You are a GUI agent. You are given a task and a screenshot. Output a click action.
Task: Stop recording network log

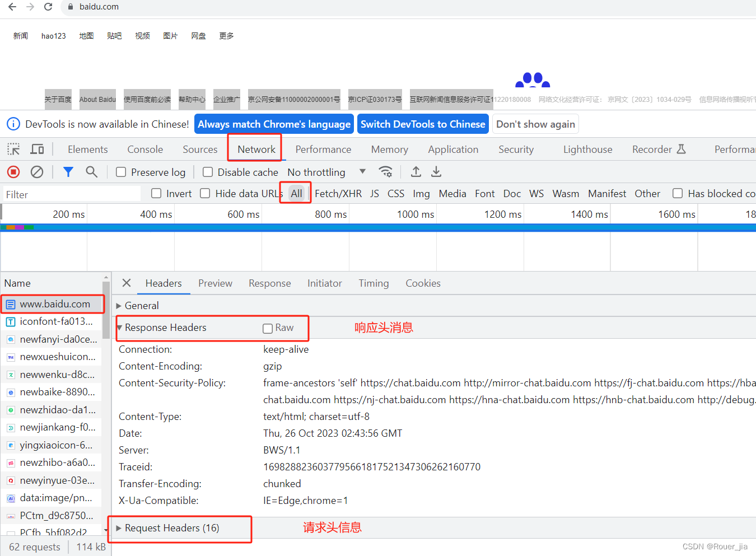click(13, 172)
